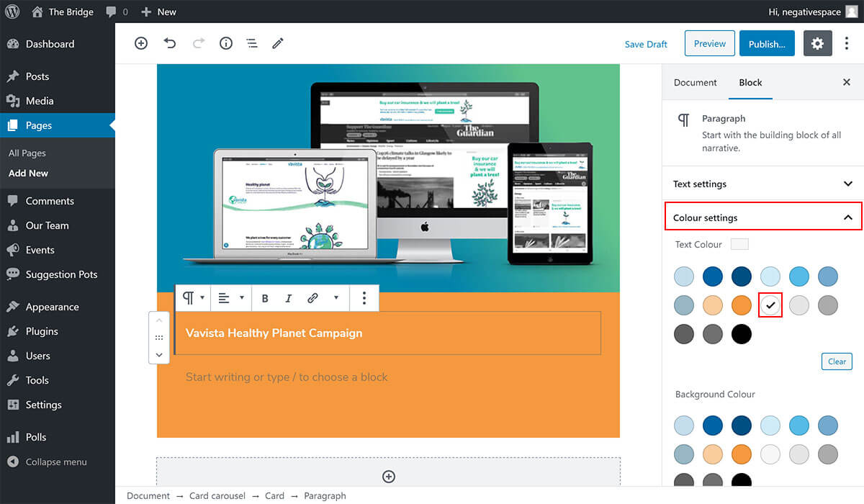This screenshot has width=864, height=504.
Task: Clear the selected text colour
Action: pyautogui.click(x=837, y=361)
